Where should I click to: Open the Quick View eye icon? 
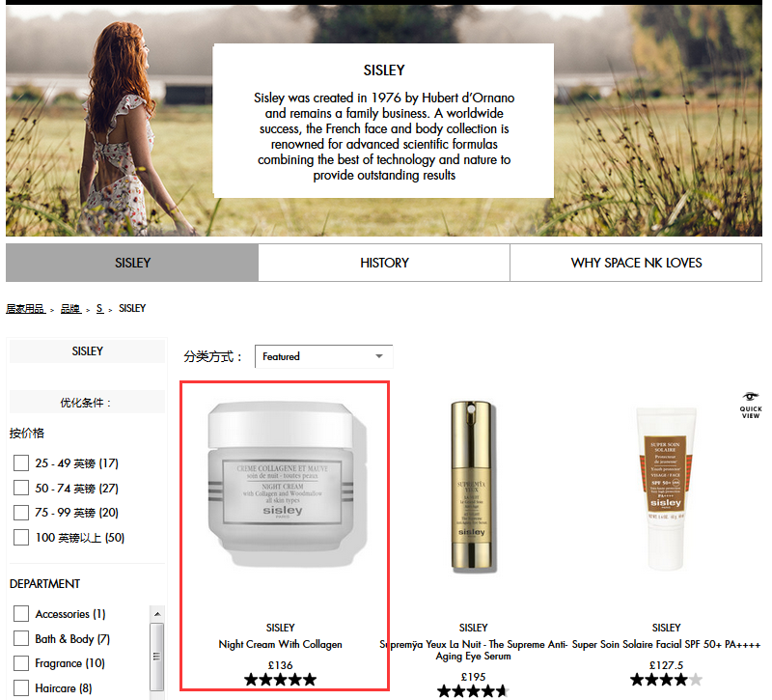tap(751, 405)
